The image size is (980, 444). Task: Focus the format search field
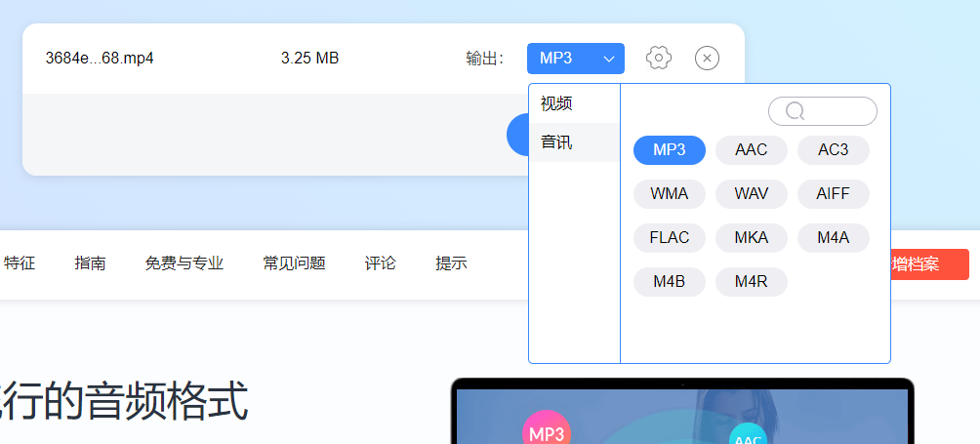823,111
